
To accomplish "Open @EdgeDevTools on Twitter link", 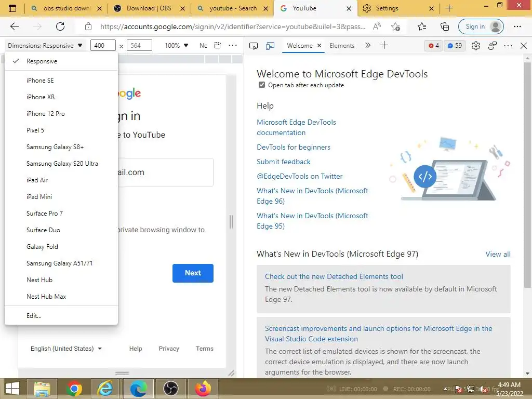I will [x=300, y=177].
